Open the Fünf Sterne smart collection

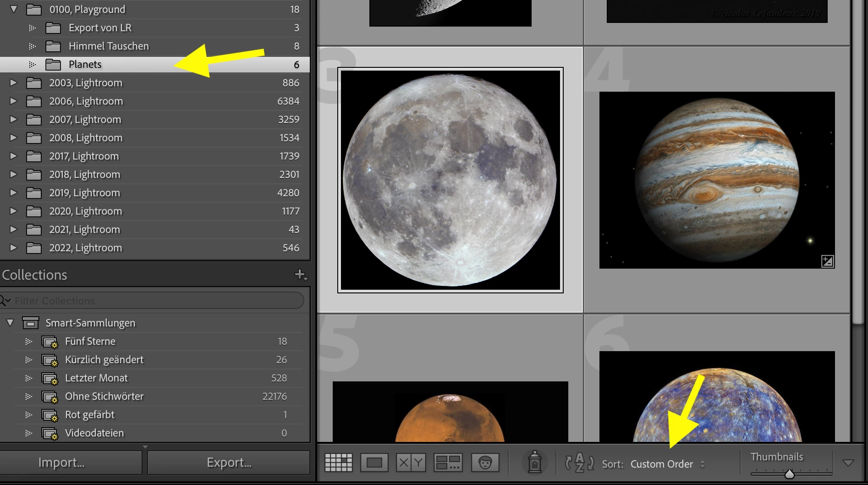click(155, 342)
